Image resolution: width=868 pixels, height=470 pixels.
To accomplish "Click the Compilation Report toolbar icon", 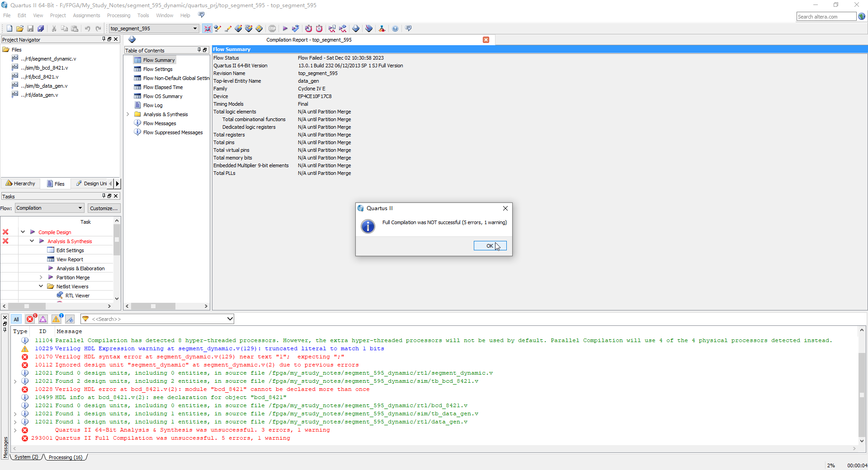I will (356, 28).
